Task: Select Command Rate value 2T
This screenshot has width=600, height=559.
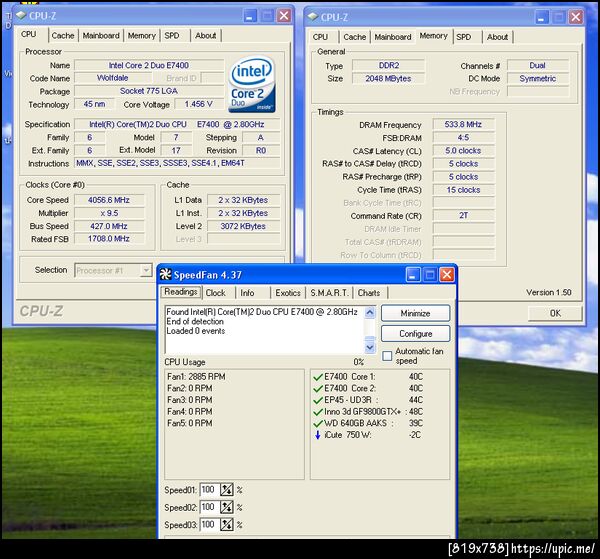Action: (463, 215)
